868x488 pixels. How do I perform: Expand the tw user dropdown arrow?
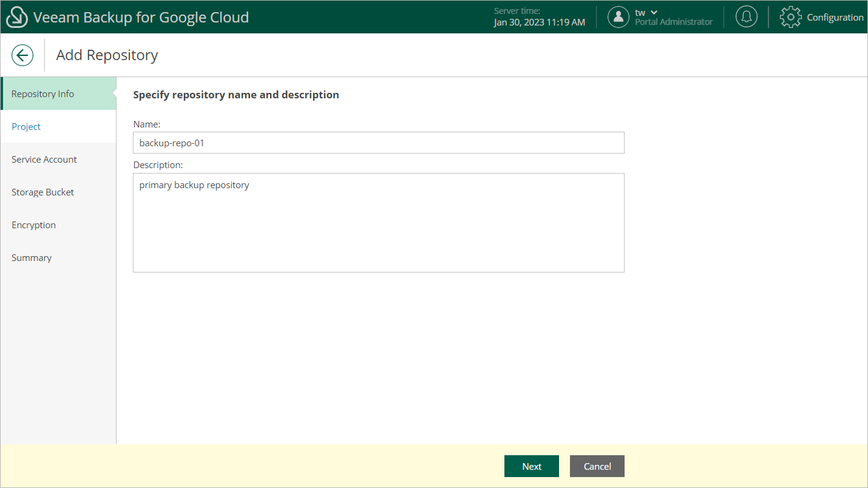654,12
